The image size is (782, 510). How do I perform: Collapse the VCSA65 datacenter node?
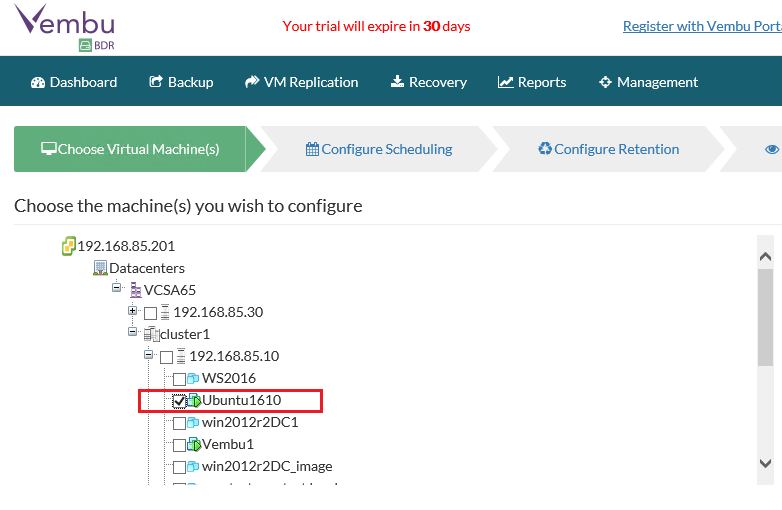pyautogui.click(x=116, y=289)
